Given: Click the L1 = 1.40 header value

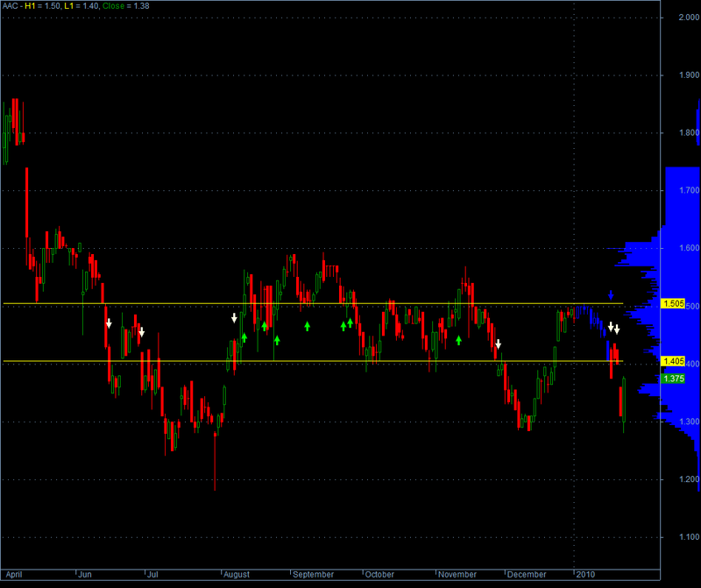Looking at the screenshot, I should tap(81, 6).
